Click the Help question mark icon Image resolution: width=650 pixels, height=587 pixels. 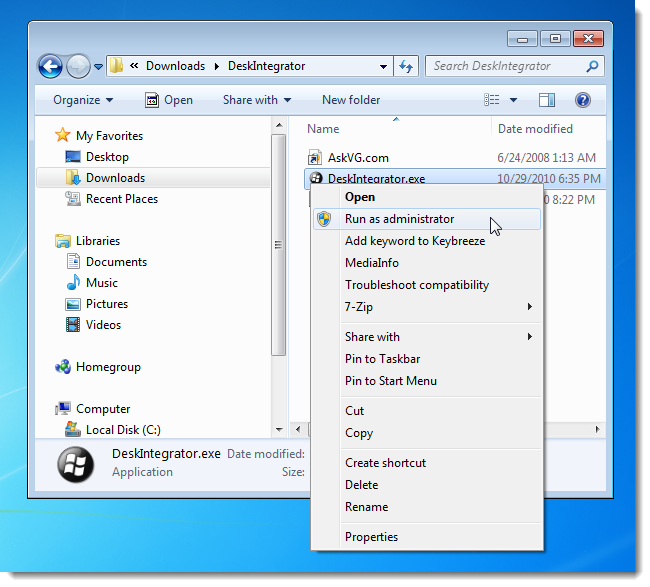click(583, 100)
